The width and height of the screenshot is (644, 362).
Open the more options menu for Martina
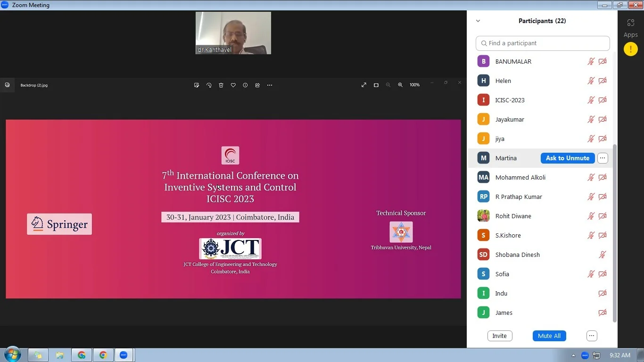point(603,158)
